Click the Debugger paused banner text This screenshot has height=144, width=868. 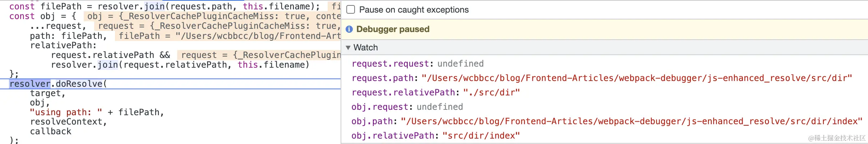pos(393,29)
